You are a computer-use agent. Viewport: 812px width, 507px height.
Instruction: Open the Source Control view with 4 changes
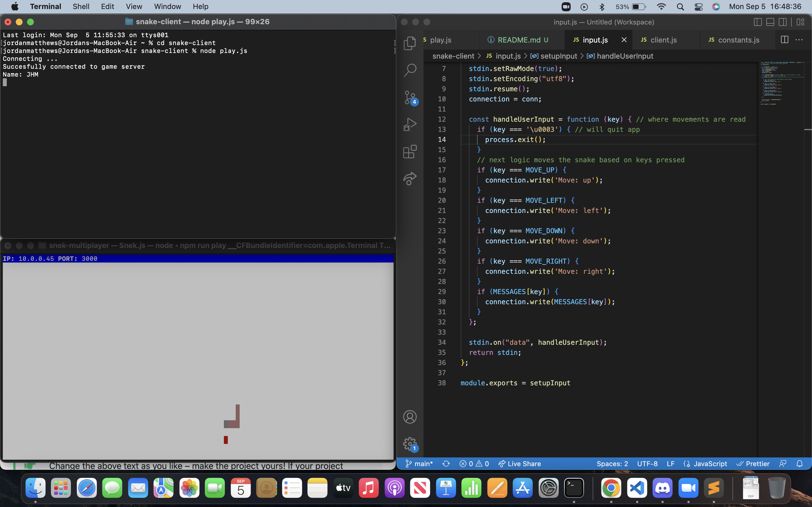tap(410, 97)
